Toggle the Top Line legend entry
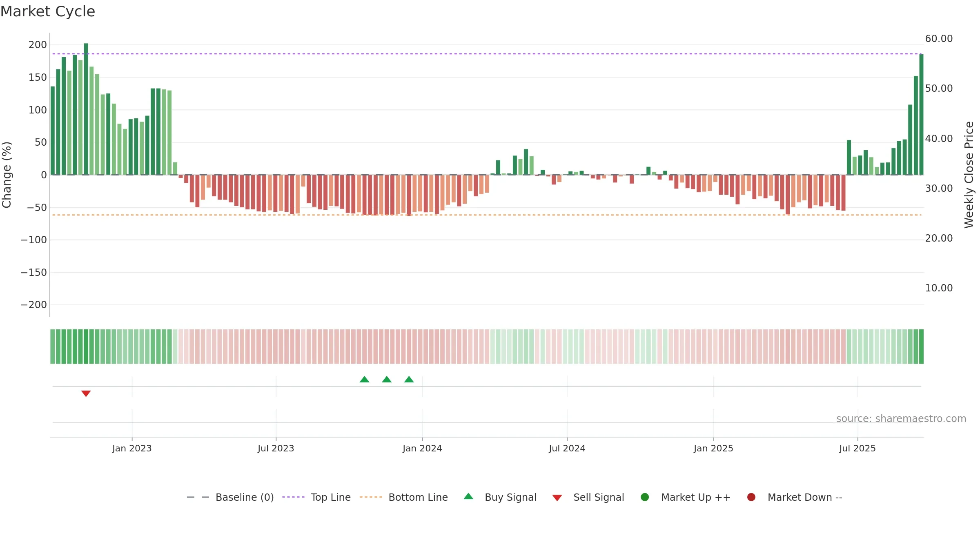Screen dimensions: 980x551 (316, 497)
